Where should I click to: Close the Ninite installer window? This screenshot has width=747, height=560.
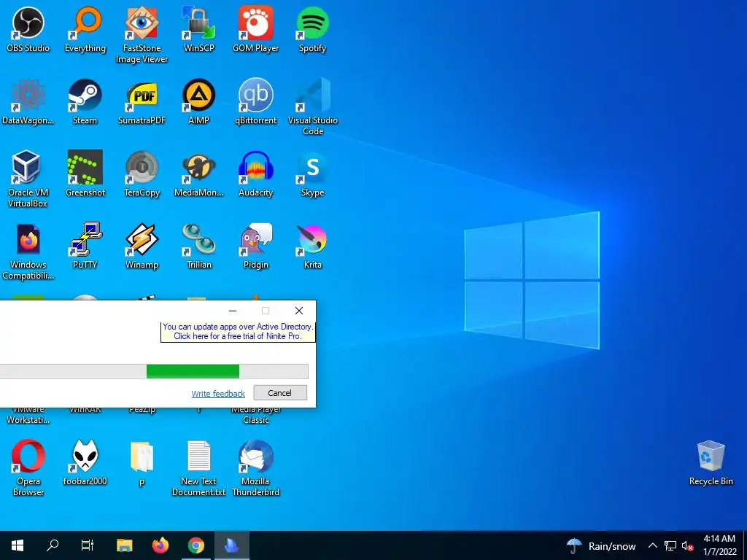click(299, 311)
